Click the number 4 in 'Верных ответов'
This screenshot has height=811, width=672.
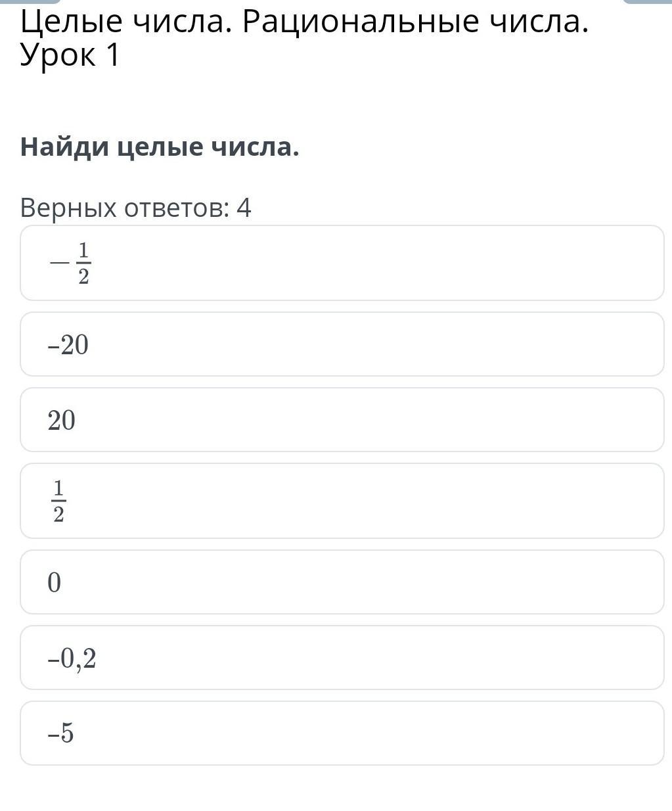(244, 208)
